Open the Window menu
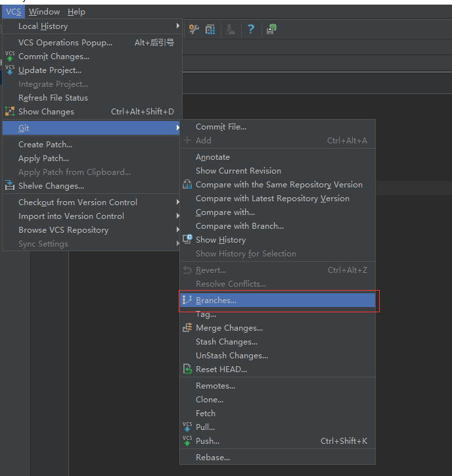The image size is (452, 476). [x=44, y=12]
